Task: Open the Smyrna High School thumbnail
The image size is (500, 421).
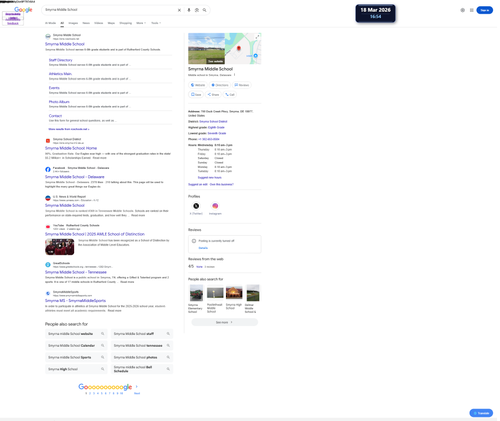Action: pyautogui.click(x=234, y=293)
